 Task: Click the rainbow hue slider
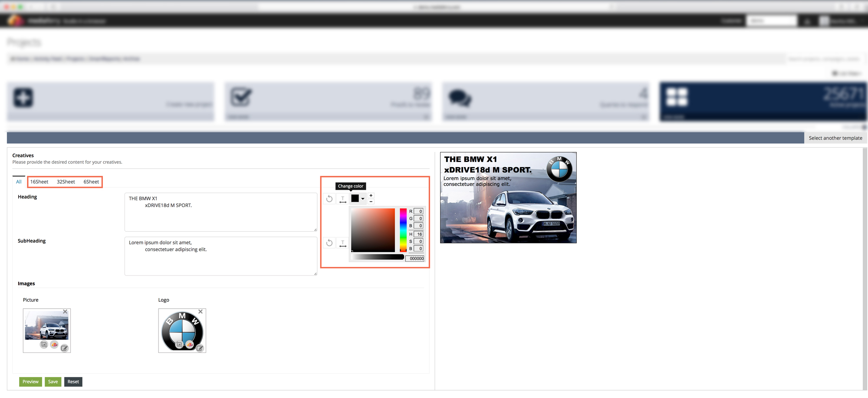pyautogui.click(x=403, y=230)
